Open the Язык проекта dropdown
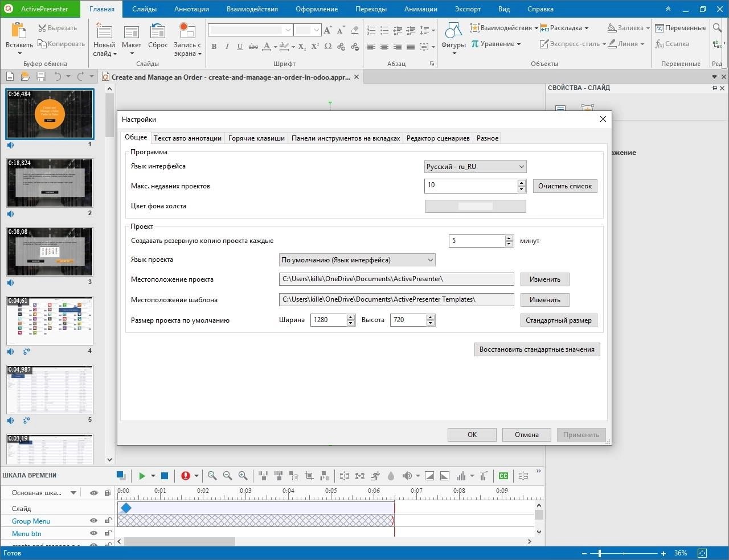 (358, 260)
